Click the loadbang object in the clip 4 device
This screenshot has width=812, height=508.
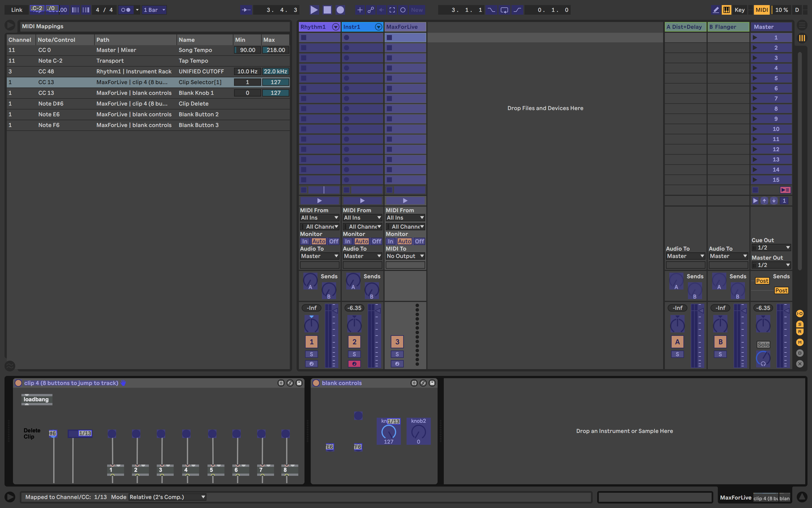37,399
